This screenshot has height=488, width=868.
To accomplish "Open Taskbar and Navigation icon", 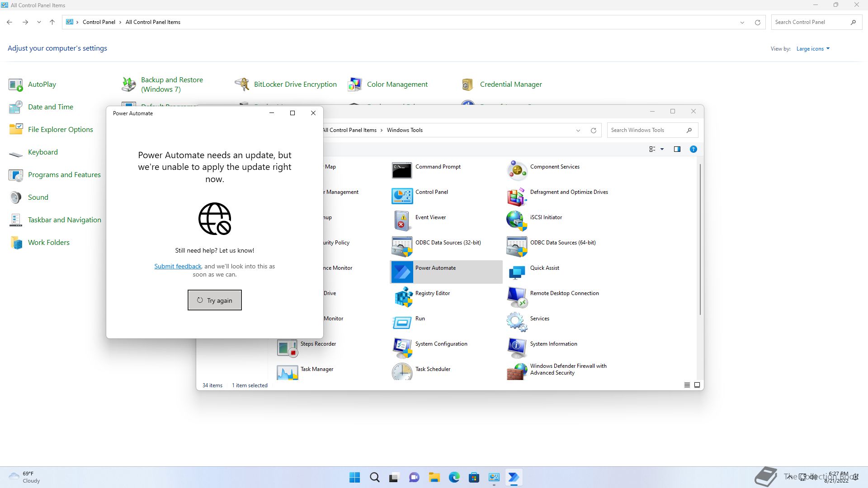I will [x=16, y=220].
